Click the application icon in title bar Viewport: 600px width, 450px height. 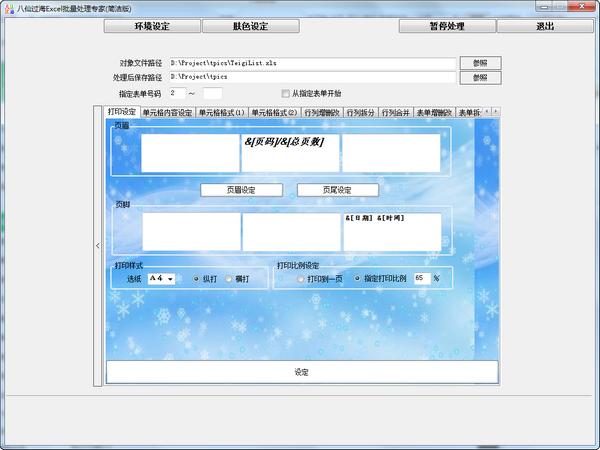[9, 8]
